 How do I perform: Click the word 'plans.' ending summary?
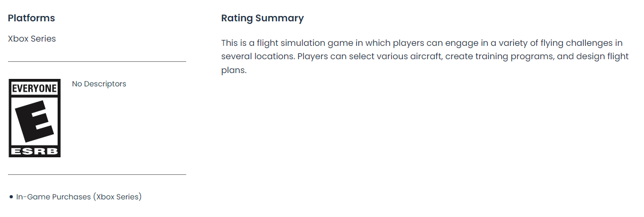[x=234, y=70]
